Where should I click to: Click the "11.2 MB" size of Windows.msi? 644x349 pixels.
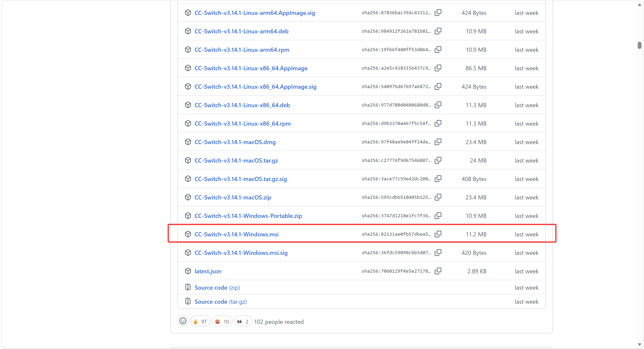coord(476,234)
